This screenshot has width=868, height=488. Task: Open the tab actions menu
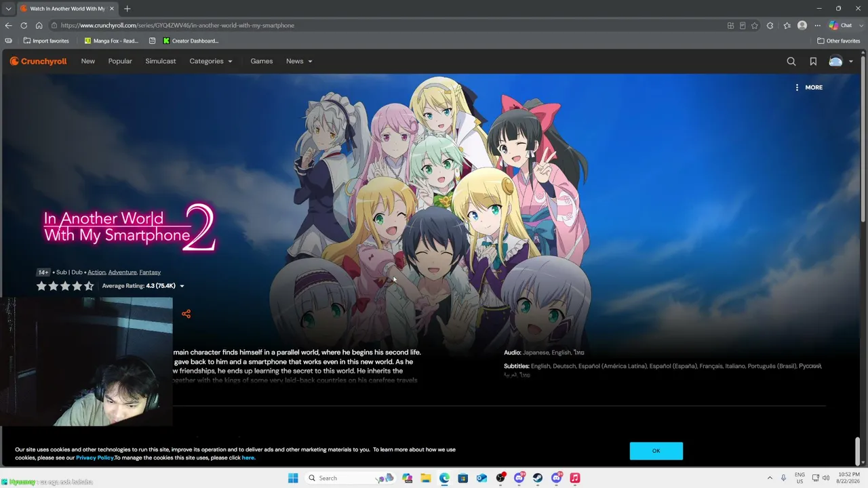pos(8,9)
